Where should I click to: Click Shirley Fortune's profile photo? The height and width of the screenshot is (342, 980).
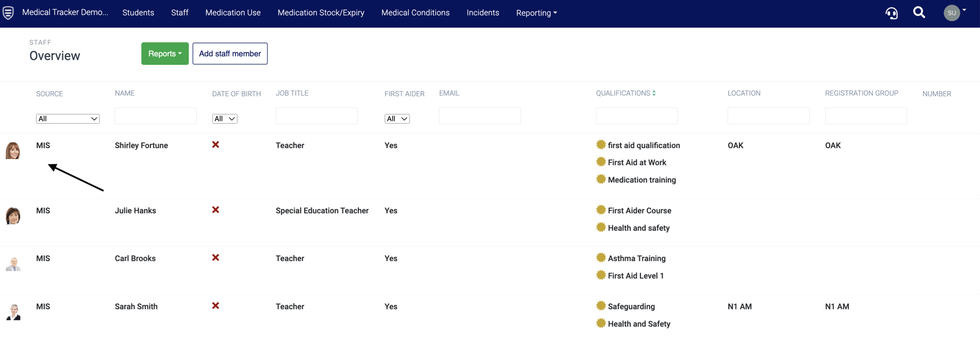(x=13, y=150)
